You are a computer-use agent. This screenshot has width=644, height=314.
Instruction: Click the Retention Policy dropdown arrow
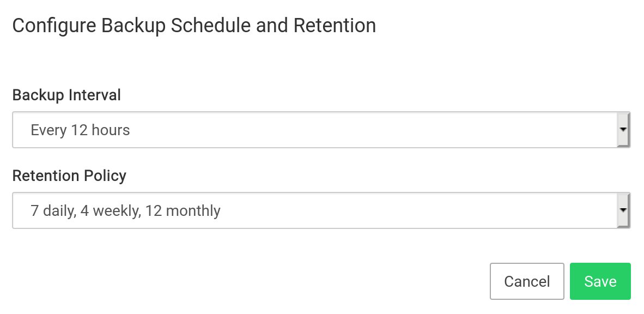pos(623,210)
